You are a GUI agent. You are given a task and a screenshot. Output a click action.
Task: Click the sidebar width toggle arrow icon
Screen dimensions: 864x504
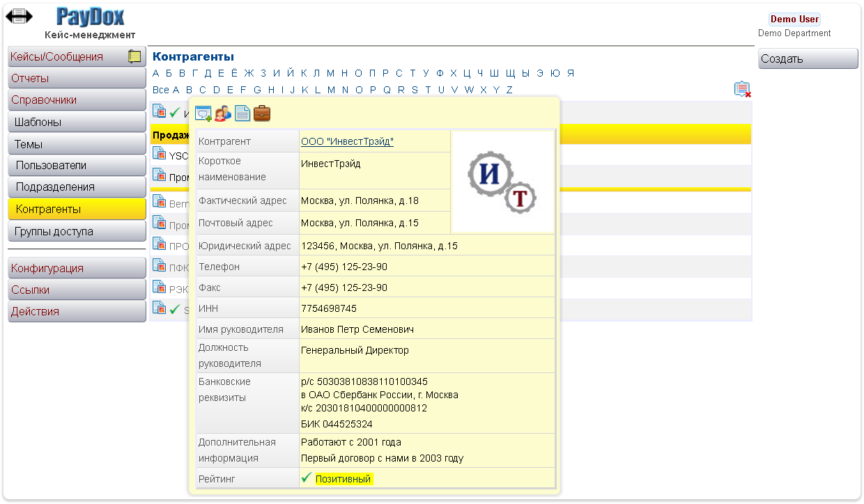coord(19,16)
